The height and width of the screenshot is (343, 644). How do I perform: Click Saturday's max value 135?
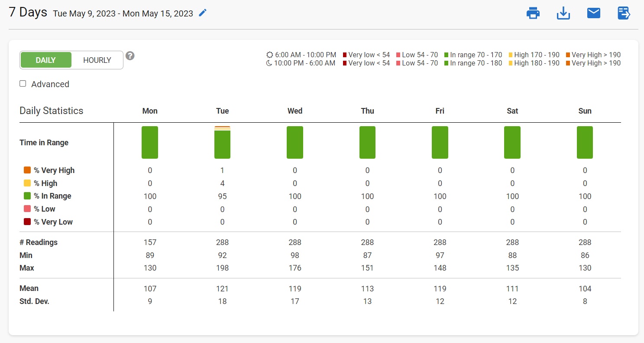[512, 268]
